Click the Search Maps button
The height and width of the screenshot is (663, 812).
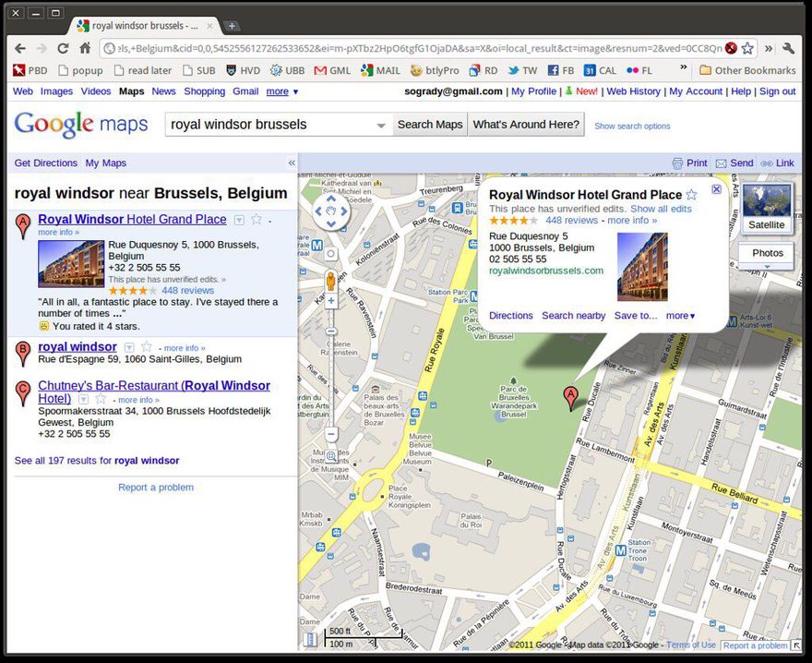tap(430, 125)
